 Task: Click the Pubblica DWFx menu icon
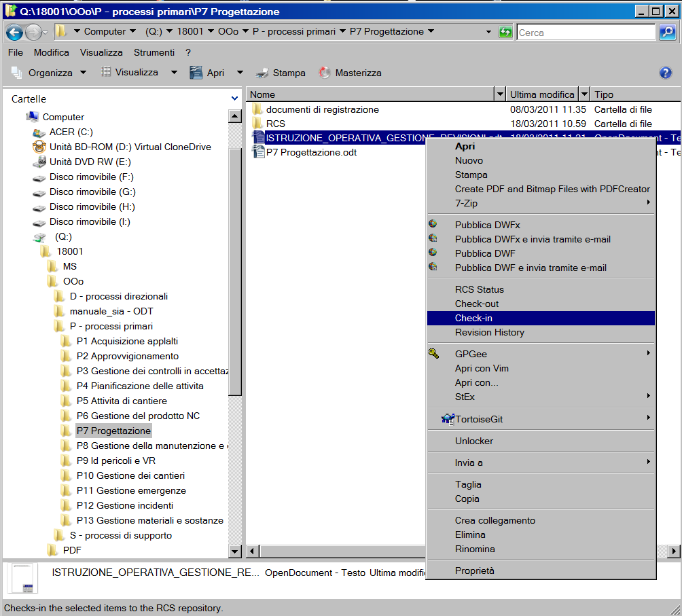pyautogui.click(x=433, y=224)
